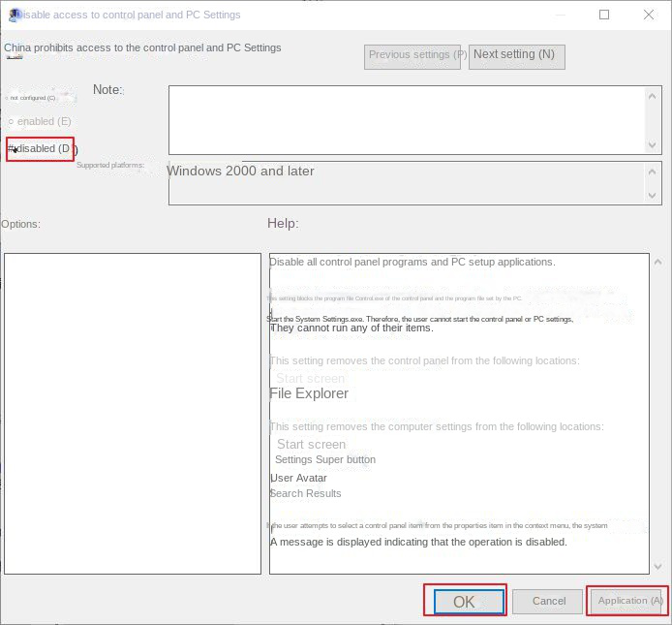This screenshot has width=672, height=625.
Task: Minimize the policy settings window
Action: [560, 15]
